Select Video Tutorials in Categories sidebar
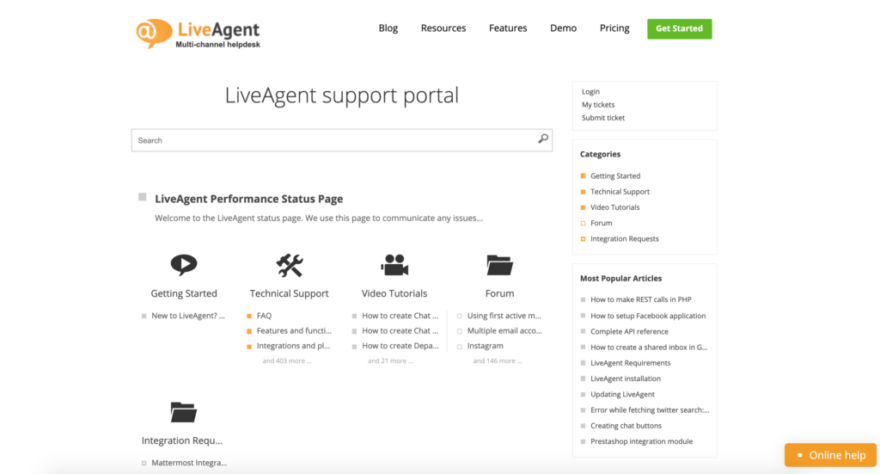 [x=615, y=207]
